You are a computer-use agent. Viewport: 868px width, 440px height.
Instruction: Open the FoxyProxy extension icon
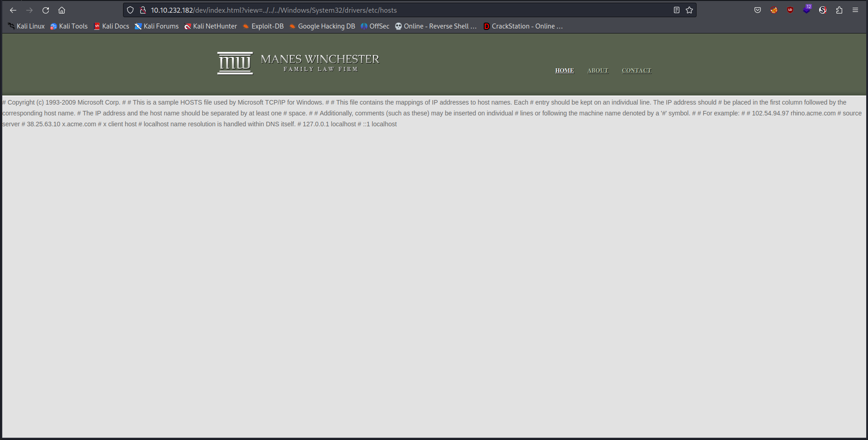point(774,10)
